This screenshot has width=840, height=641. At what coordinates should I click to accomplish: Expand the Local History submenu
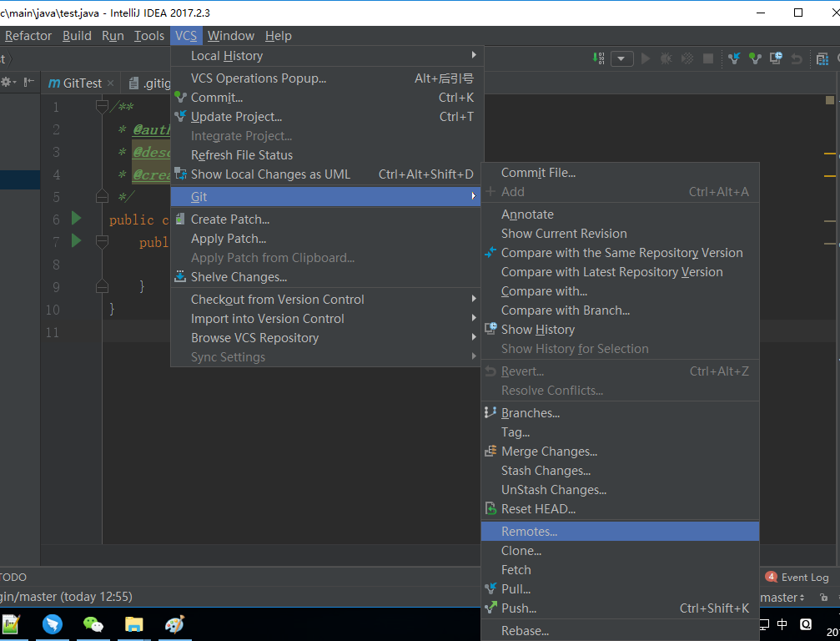coord(327,56)
